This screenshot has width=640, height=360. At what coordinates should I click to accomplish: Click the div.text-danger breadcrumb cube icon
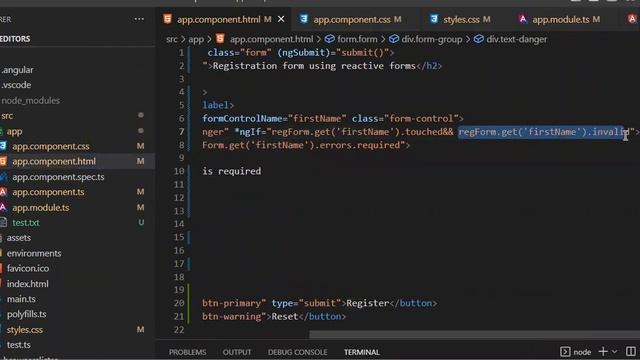pyautogui.click(x=479, y=39)
